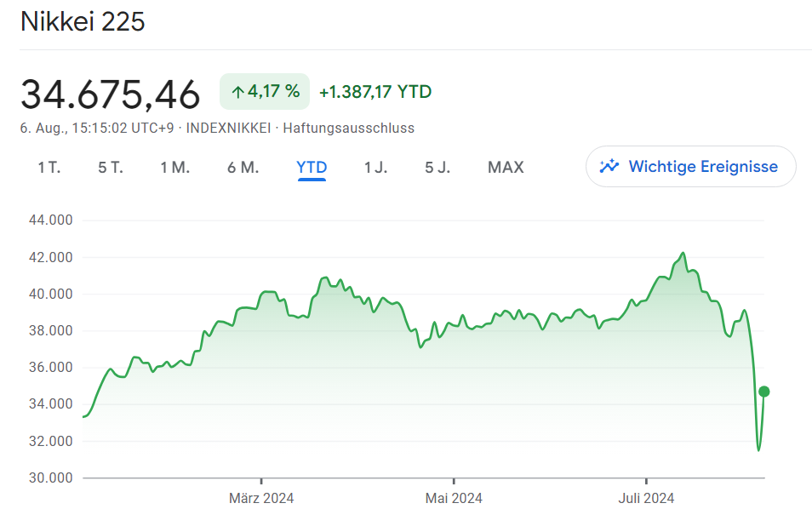Click the März 2024 axis label
This screenshot has width=812, height=509.
coord(261,498)
